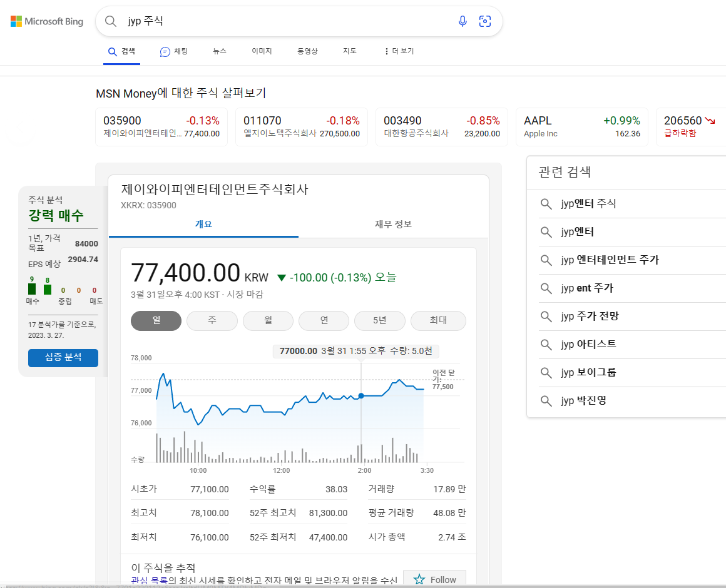
Task: Open the 011070 엘지이노텍 stock card
Action: pos(302,127)
